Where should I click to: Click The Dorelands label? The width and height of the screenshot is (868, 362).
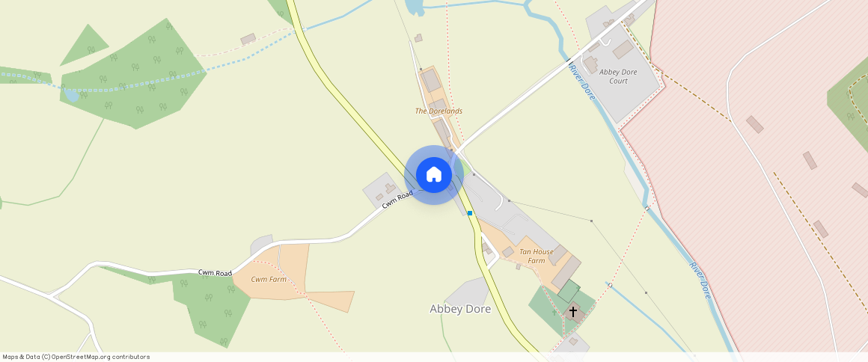coord(438,111)
